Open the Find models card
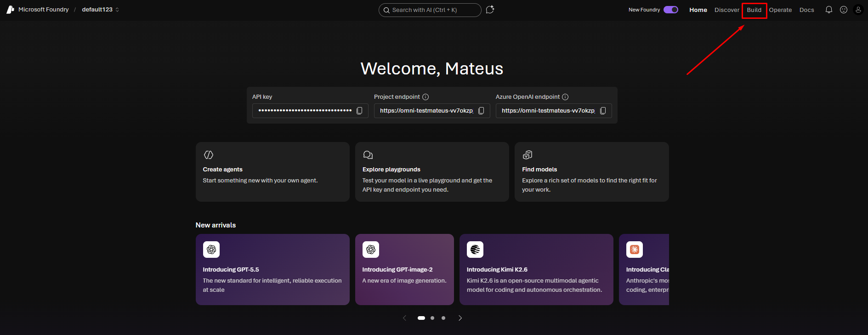 (x=592, y=172)
